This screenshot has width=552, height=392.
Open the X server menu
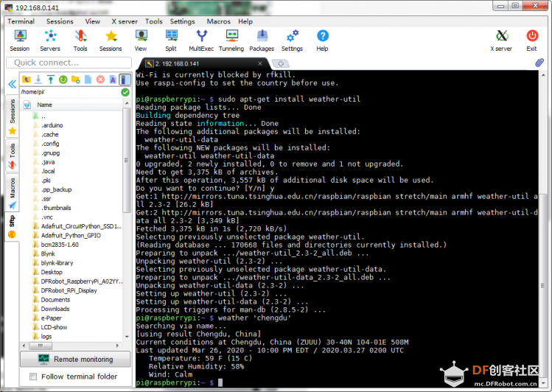pos(125,21)
